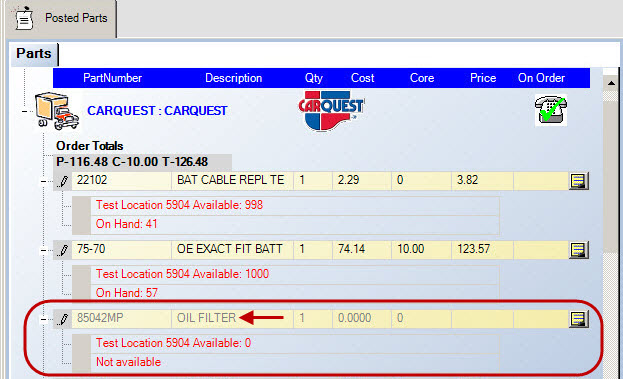Viewport: 623px width, 379px height.
Task: Click the scrollbar up arrow
Action: (x=611, y=83)
